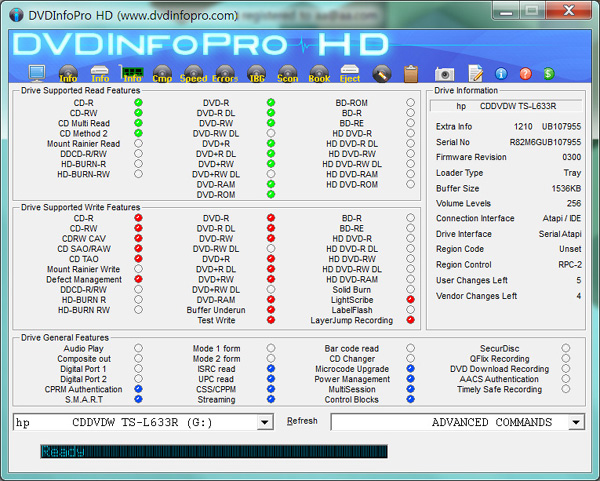This screenshot has width=600, height=481.
Task: Click the monitor icon in the toolbar
Action: pyautogui.click(x=37, y=73)
